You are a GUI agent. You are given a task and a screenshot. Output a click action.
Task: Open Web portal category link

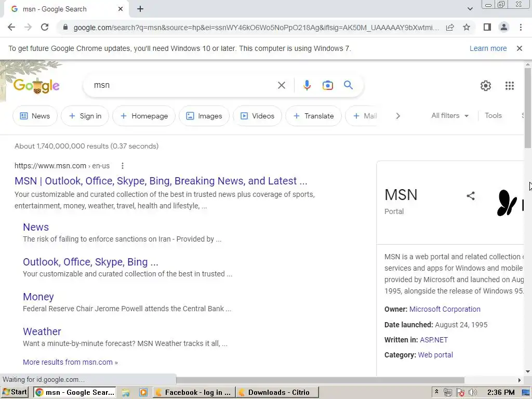(435, 355)
